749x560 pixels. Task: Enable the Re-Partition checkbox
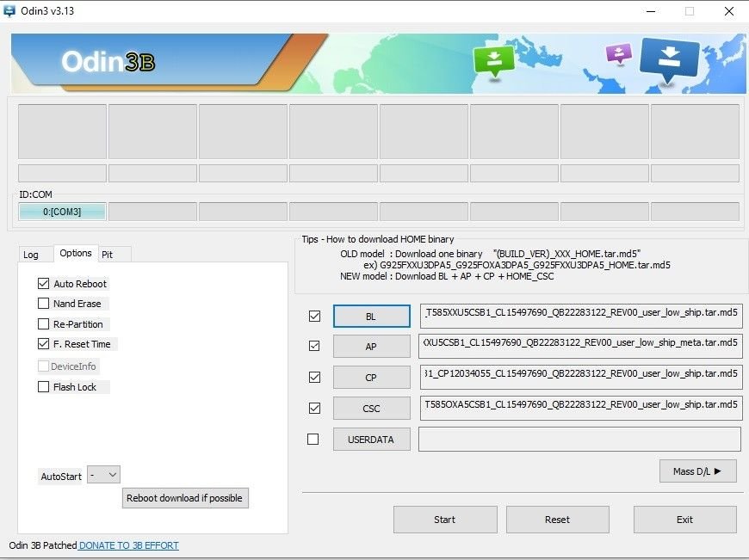pyautogui.click(x=43, y=324)
